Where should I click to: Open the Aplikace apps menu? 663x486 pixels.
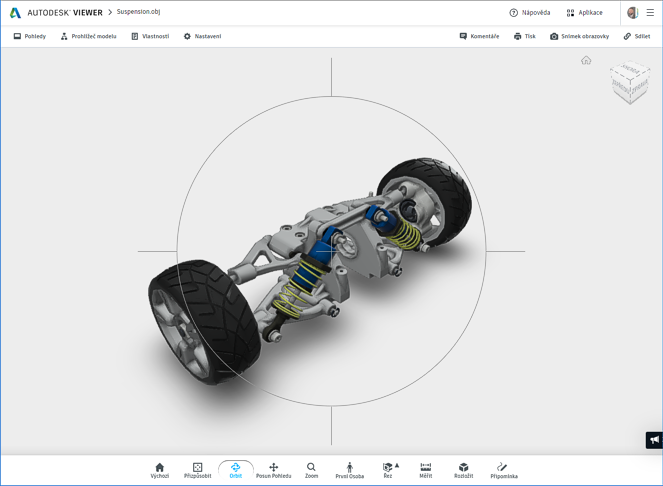[584, 13]
